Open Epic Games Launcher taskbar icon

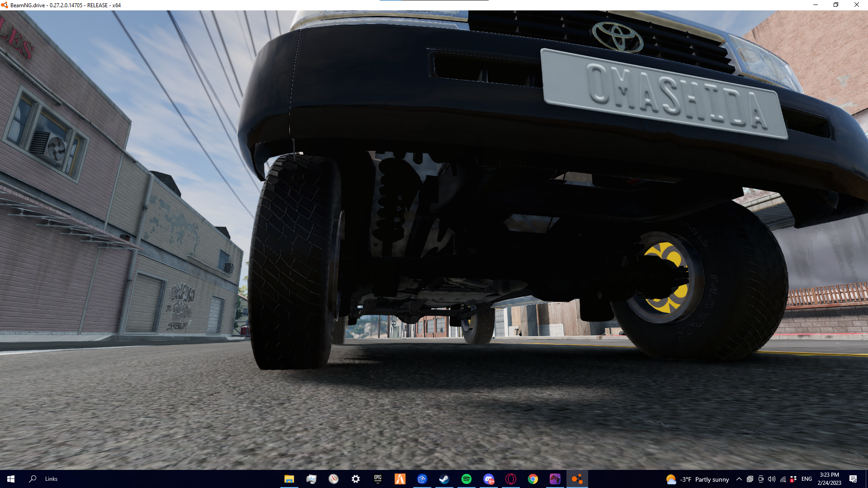pyautogui.click(x=378, y=479)
